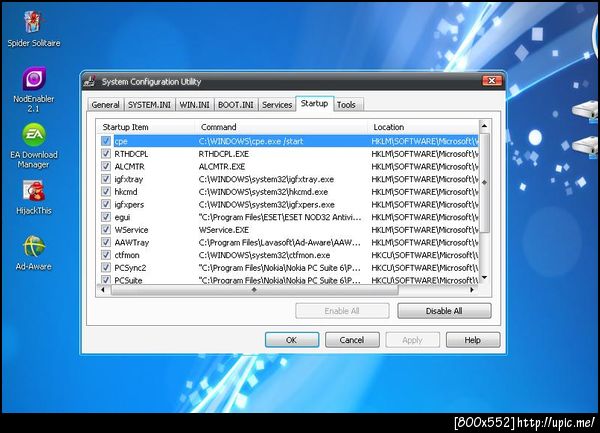Toggle the hkcmd startup checkbox
This screenshot has width=600, height=433.
[106, 192]
